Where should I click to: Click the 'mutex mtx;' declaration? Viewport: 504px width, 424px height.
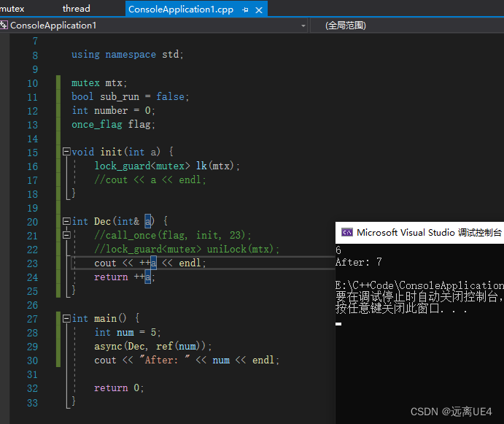click(x=99, y=83)
